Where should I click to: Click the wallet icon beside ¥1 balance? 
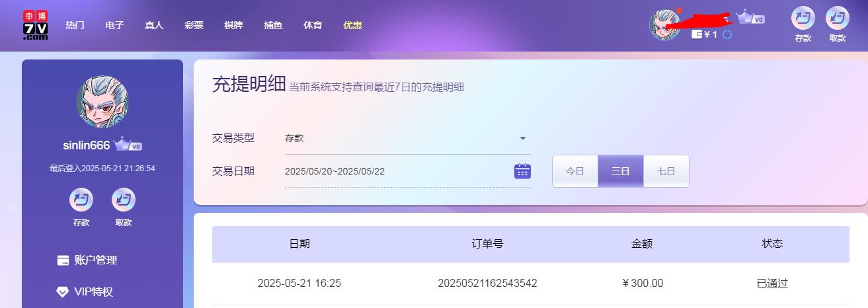click(x=697, y=34)
